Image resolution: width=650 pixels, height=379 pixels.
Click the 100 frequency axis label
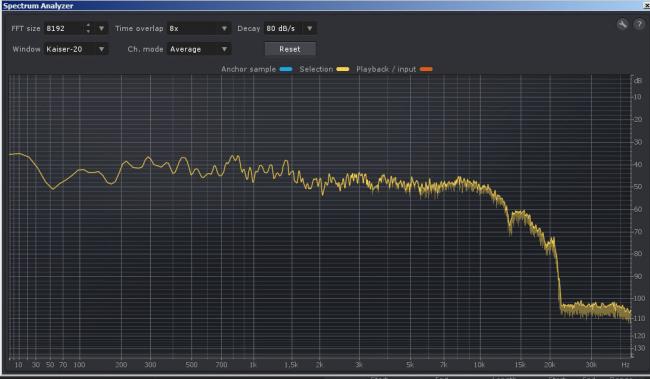click(79, 365)
